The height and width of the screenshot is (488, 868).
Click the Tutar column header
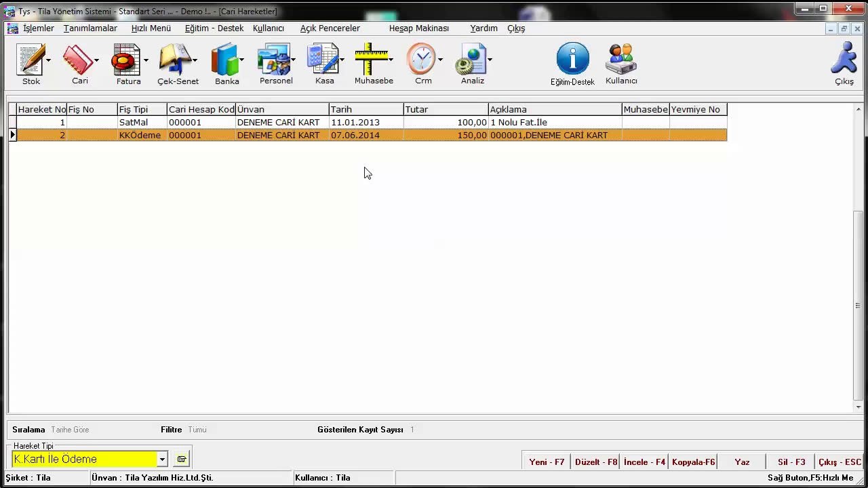point(446,109)
